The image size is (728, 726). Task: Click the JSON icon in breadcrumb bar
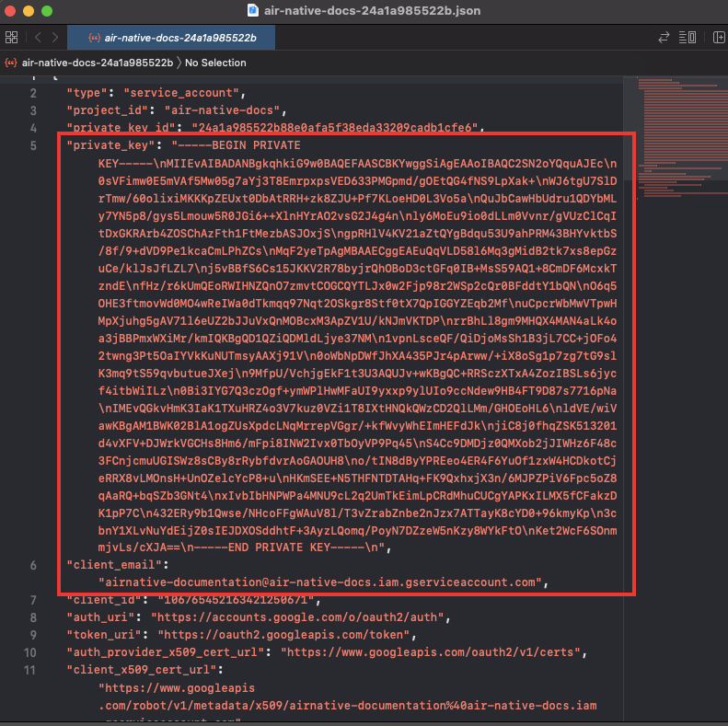[11, 63]
